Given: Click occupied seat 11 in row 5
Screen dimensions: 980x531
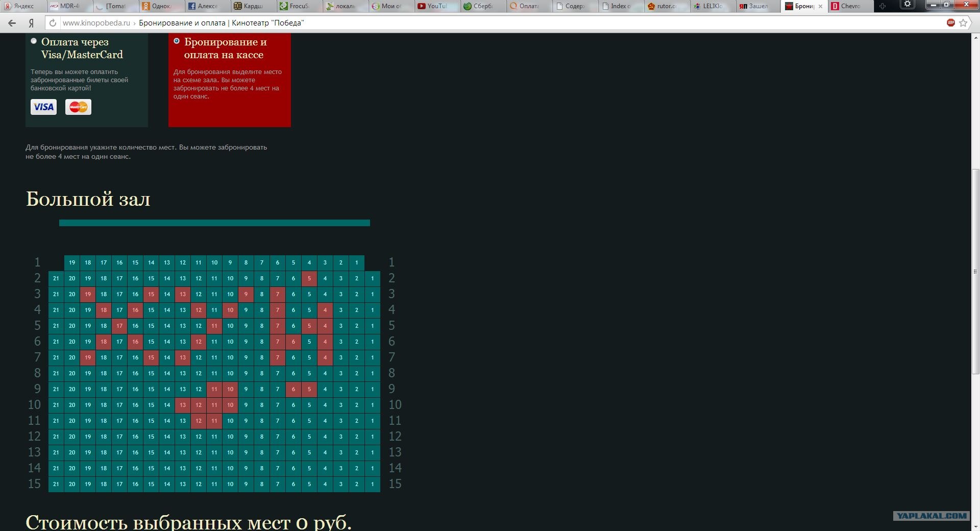Looking at the screenshot, I should [214, 326].
